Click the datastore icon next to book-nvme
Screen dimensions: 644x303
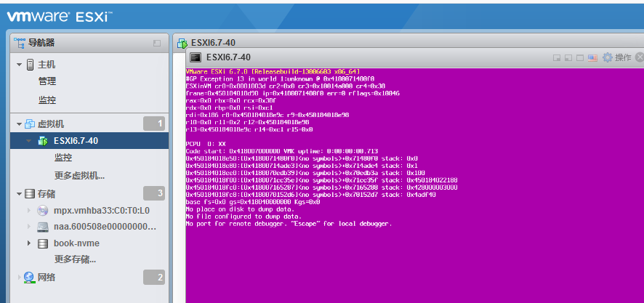tap(43, 243)
